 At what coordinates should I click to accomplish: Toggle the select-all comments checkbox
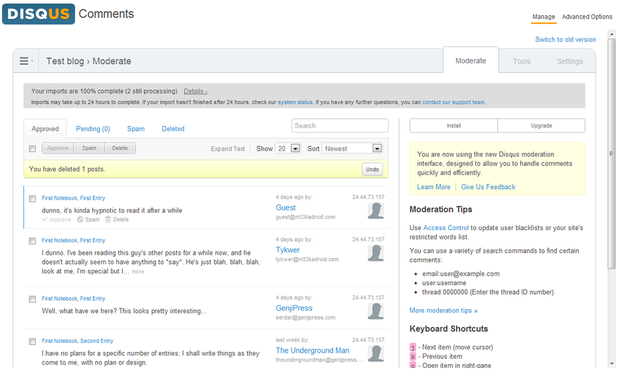point(32,149)
